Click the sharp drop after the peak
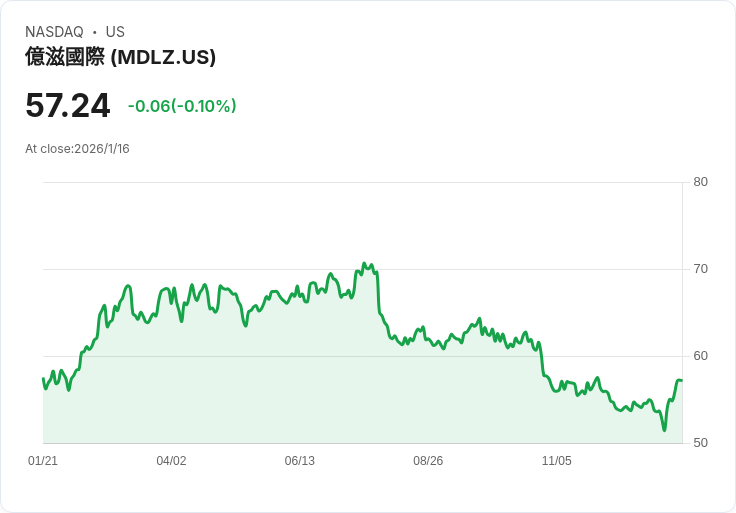The image size is (736, 513). coord(378,293)
